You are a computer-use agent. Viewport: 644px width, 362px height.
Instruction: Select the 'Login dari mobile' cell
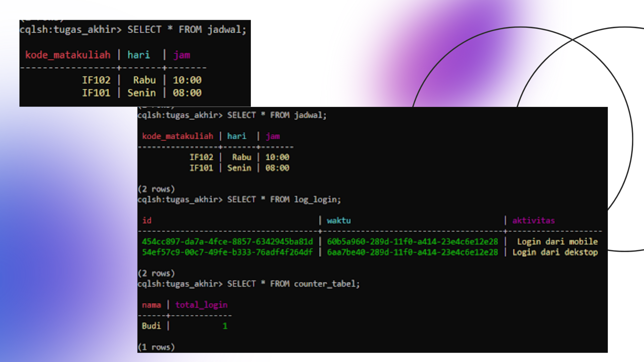click(557, 242)
